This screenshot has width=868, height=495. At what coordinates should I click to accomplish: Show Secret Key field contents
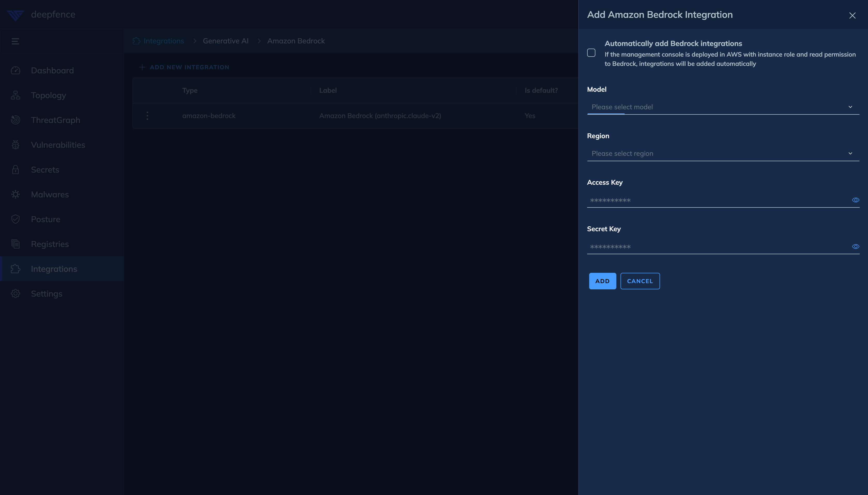856,246
